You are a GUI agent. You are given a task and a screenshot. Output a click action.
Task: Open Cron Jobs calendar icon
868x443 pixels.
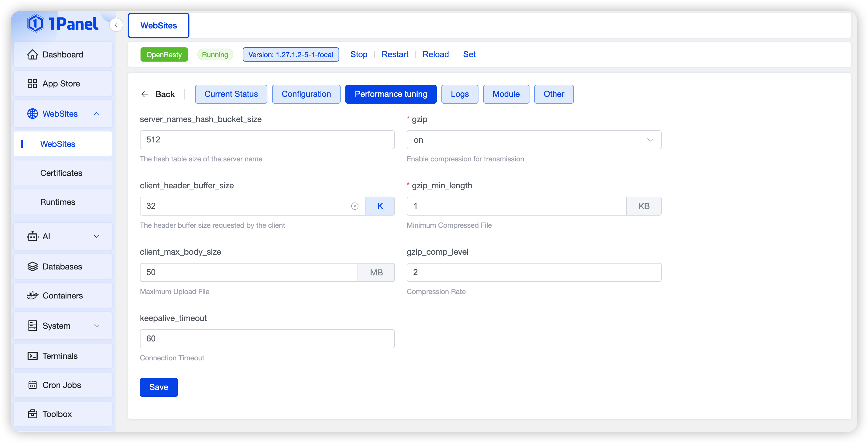click(x=32, y=385)
